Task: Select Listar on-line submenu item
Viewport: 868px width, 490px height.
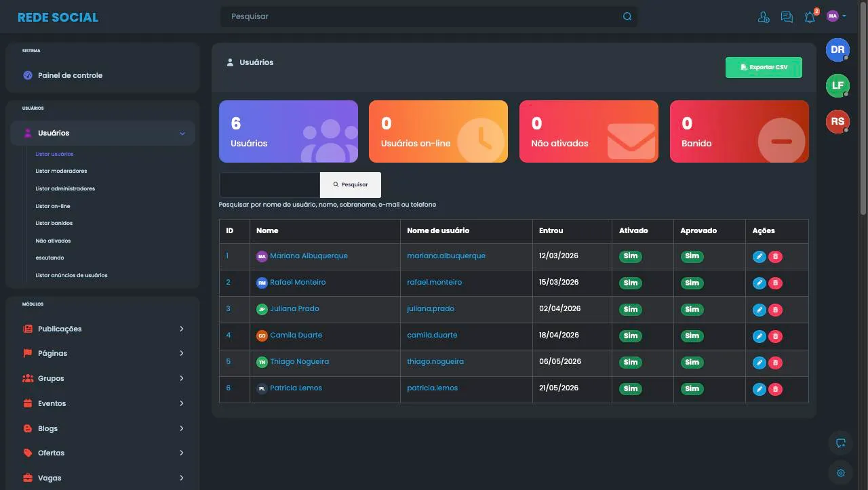Action: (53, 206)
